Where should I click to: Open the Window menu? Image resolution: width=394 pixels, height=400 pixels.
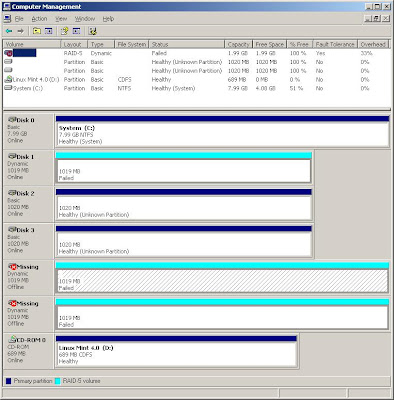[x=85, y=19]
